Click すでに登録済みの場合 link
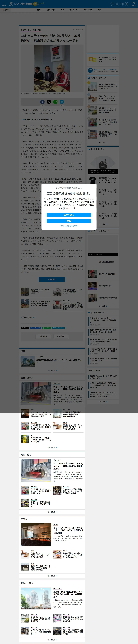The image size is (138, 644). click(x=69, y=226)
